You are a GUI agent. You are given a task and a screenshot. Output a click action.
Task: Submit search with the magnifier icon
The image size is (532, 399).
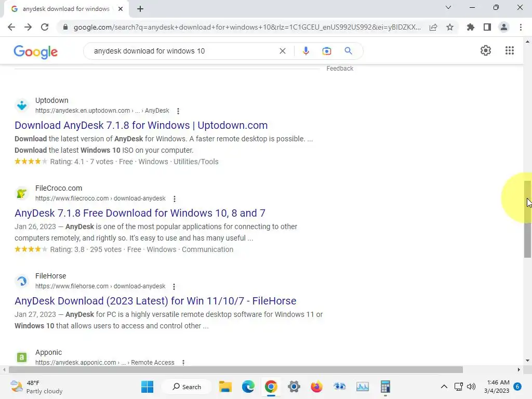click(348, 51)
